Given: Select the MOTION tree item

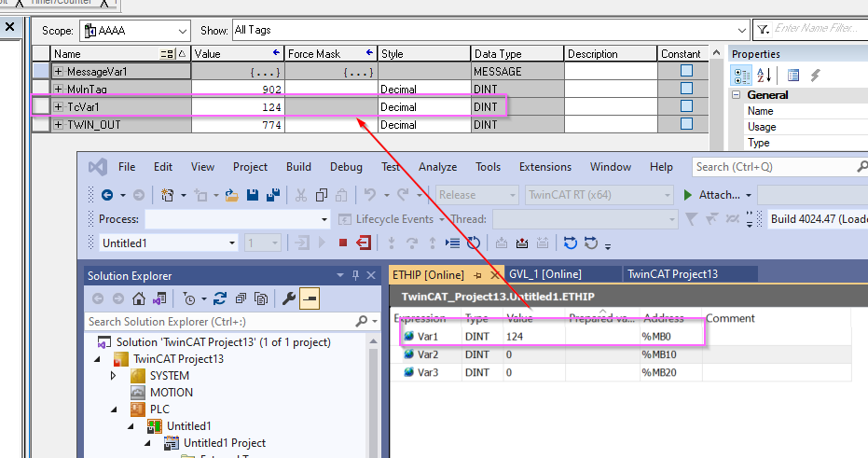Looking at the screenshot, I should [172, 392].
